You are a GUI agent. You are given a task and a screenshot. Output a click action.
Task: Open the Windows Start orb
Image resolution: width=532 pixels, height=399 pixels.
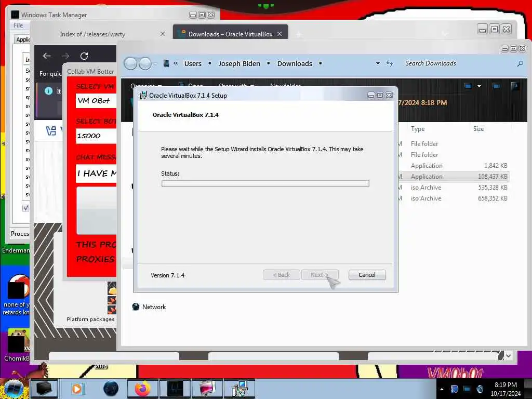coord(13,389)
